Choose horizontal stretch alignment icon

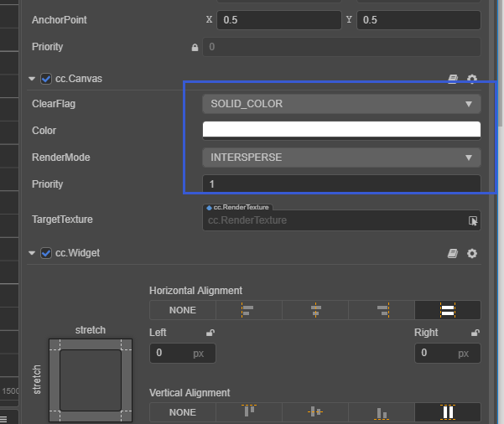pyautogui.click(x=448, y=310)
